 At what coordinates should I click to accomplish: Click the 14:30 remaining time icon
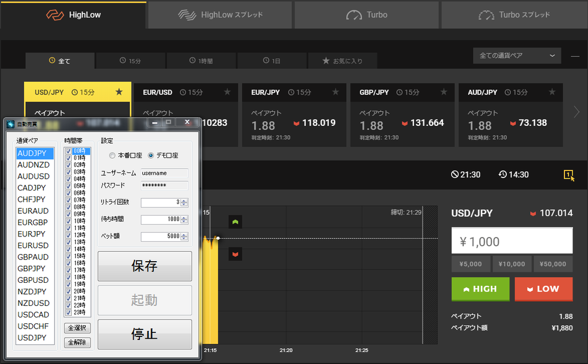(x=503, y=174)
